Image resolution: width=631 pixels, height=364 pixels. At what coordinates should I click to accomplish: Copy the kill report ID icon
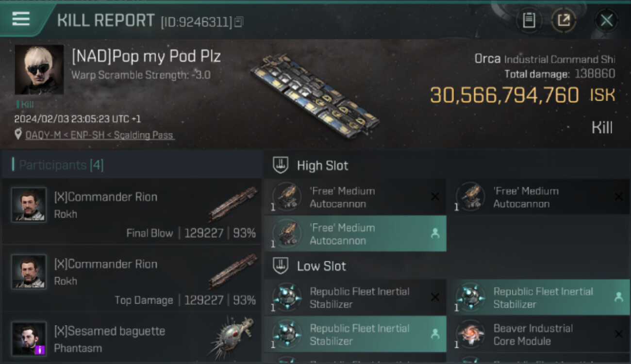pos(239,22)
